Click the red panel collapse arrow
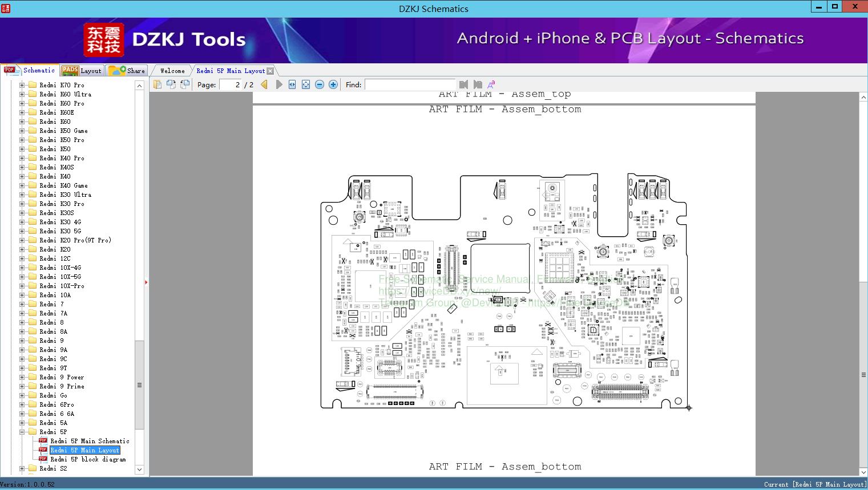Image resolution: width=868 pixels, height=490 pixels. coord(146,282)
